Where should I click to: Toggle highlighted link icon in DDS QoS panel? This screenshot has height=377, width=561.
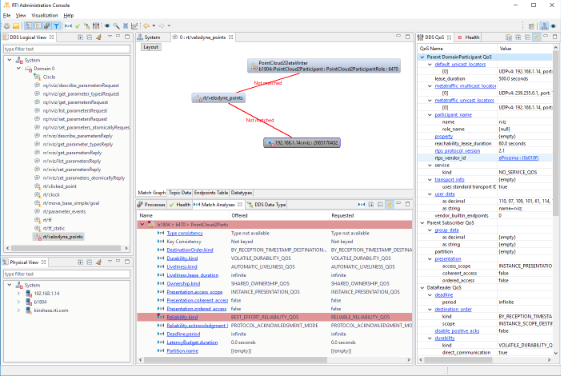tap(537, 37)
